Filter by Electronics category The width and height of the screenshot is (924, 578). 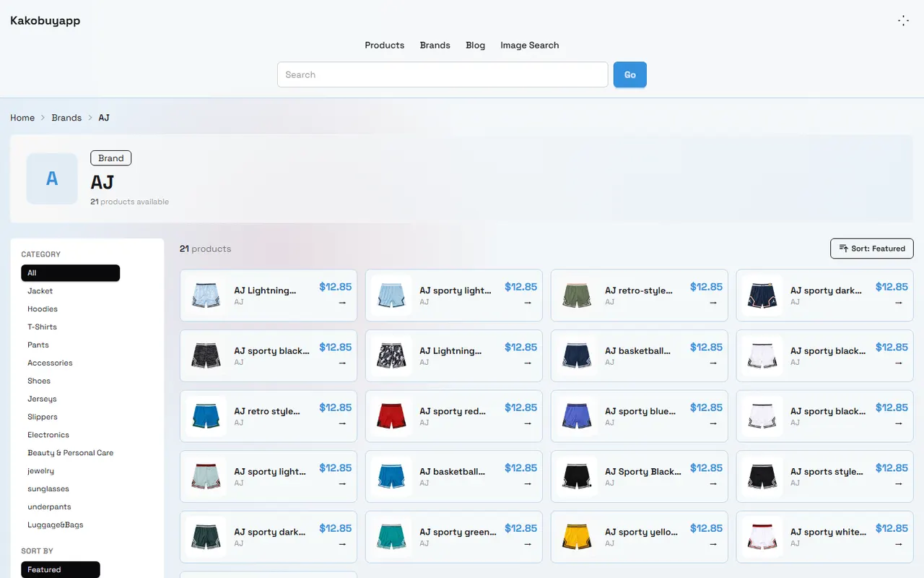click(48, 435)
